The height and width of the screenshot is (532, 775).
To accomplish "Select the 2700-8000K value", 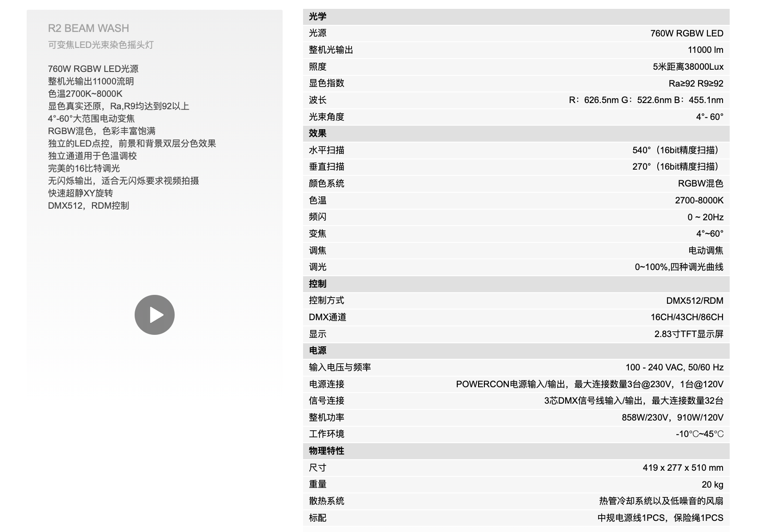I will tap(699, 200).
